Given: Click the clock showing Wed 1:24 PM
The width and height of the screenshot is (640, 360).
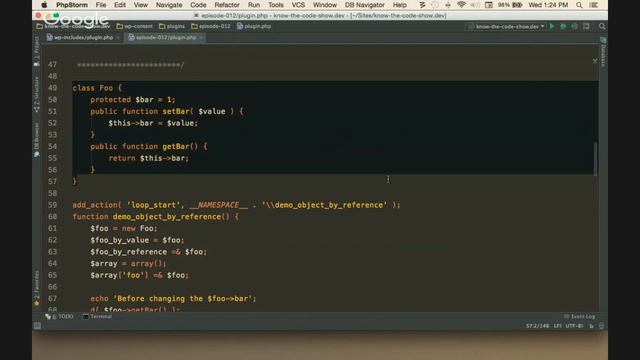Looking at the screenshot, I should (x=548, y=5).
